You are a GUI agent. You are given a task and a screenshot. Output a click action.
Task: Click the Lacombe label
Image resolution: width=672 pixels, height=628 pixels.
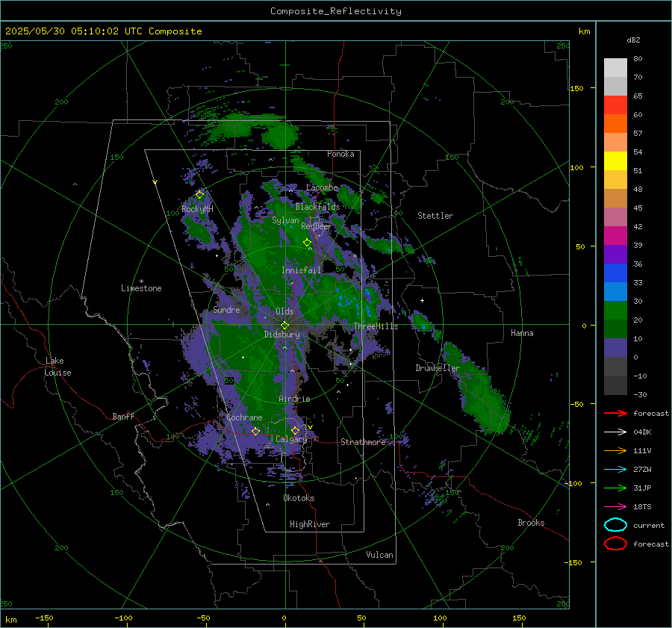pos(322,187)
